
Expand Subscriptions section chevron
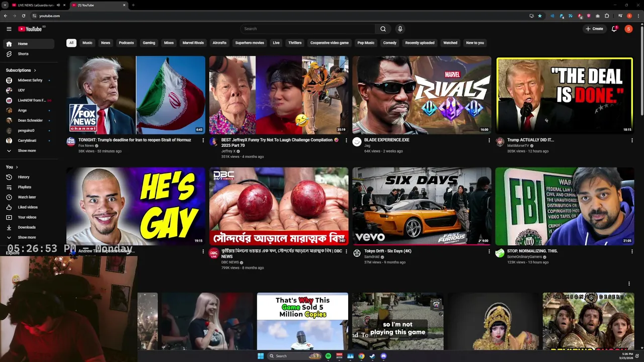[x=35, y=70]
